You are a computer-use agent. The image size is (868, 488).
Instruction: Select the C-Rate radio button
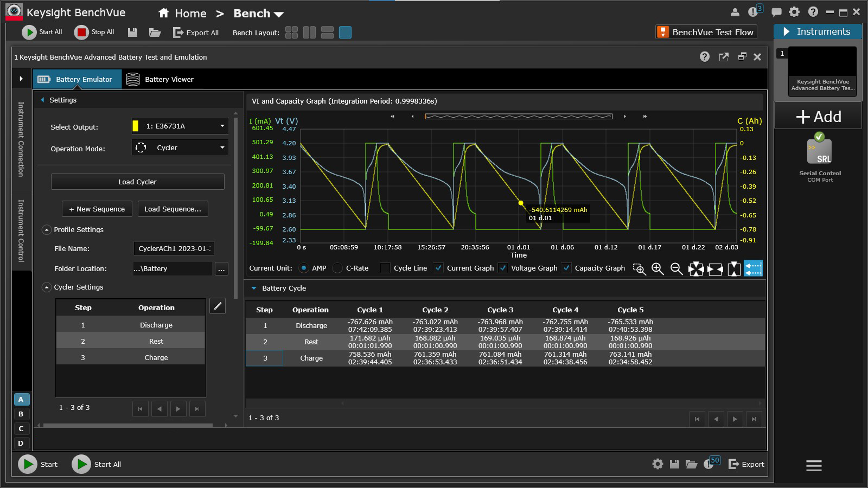337,268
